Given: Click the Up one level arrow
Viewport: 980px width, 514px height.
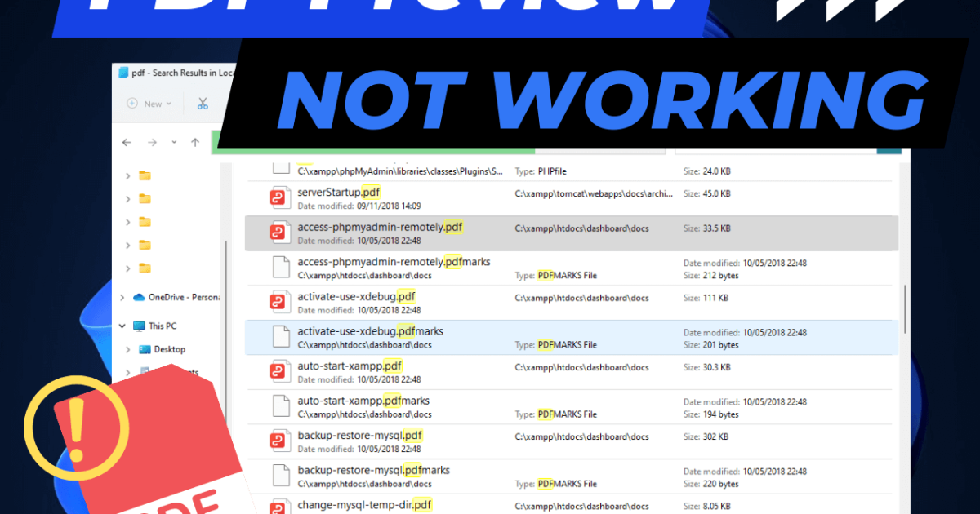Looking at the screenshot, I should tap(195, 142).
